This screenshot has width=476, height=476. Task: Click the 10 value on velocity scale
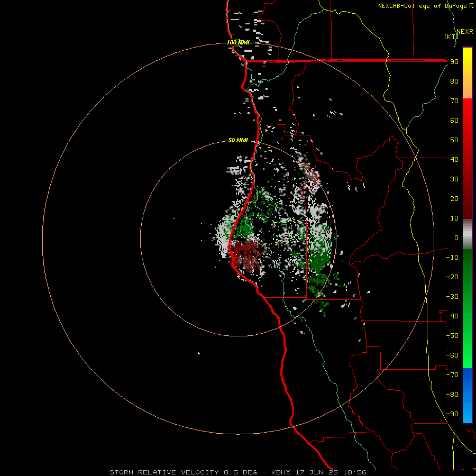[x=454, y=218]
